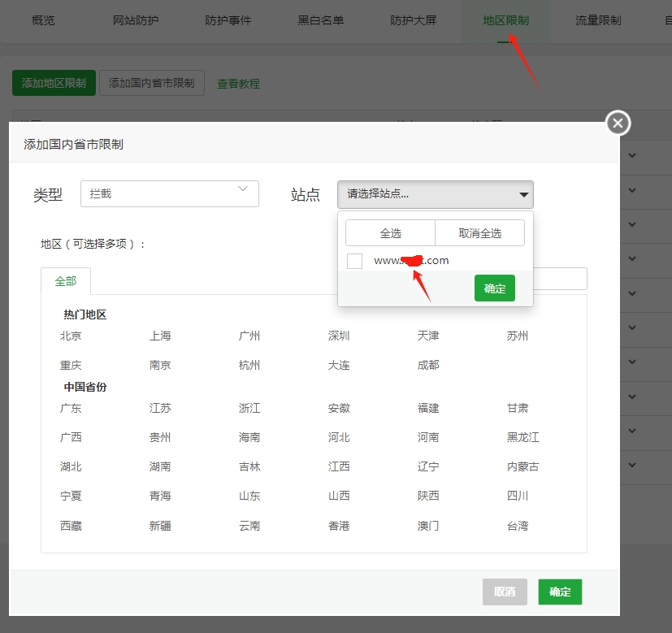Select 南京 region

(160, 365)
